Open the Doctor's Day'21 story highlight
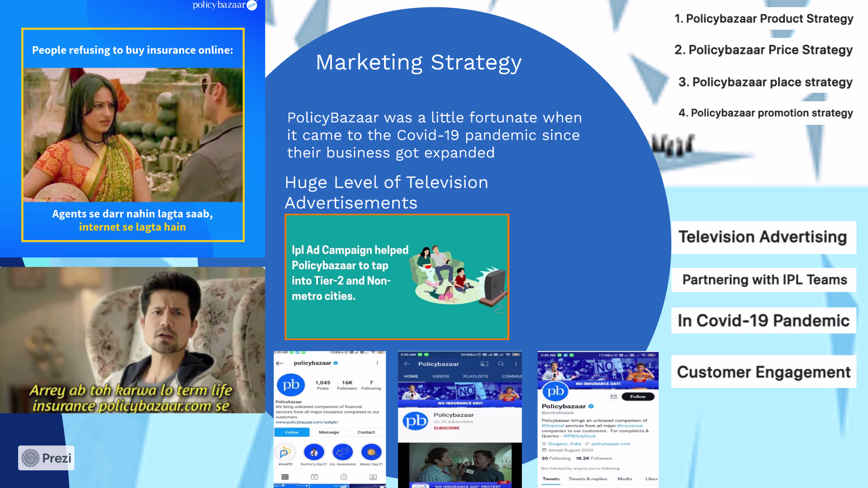This screenshot has width=868, height=488. click(314, 453)
